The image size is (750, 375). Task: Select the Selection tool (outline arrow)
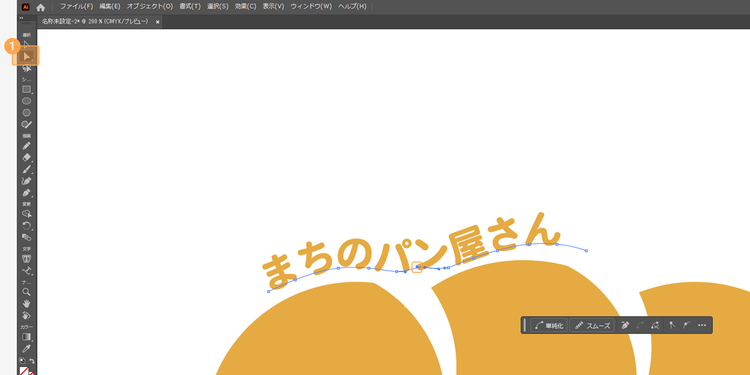pos(27,44)
